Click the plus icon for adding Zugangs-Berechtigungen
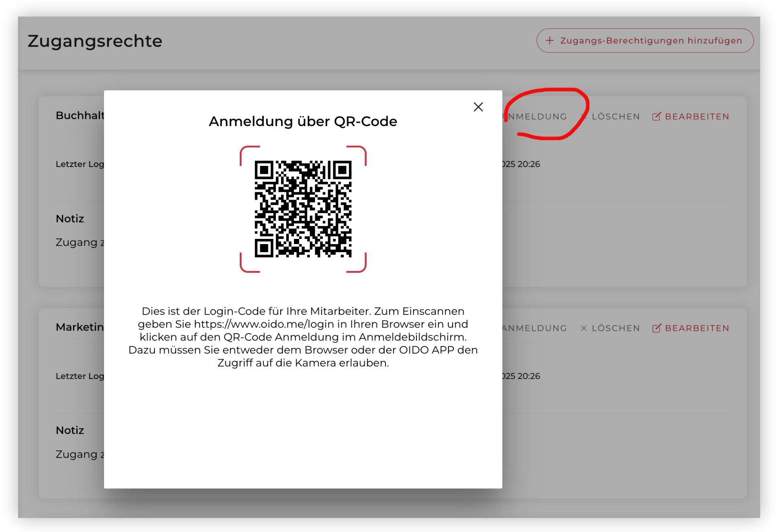The image size is (779, 532). click(550, 41)
